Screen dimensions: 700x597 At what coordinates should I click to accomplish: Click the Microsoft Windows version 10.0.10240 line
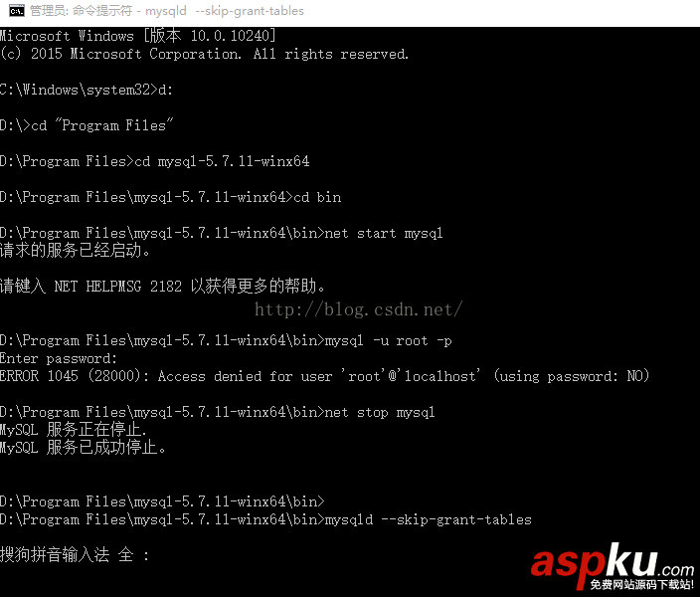click(138, 36)
